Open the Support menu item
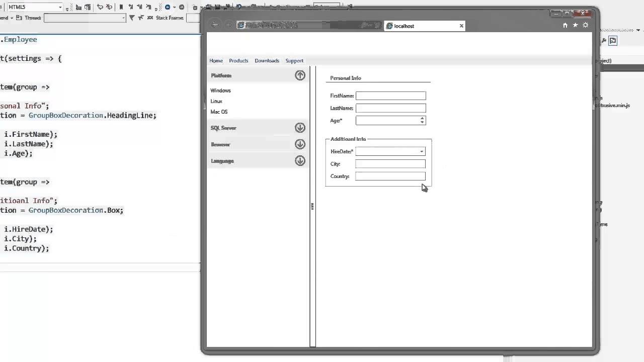 (294, 61)
